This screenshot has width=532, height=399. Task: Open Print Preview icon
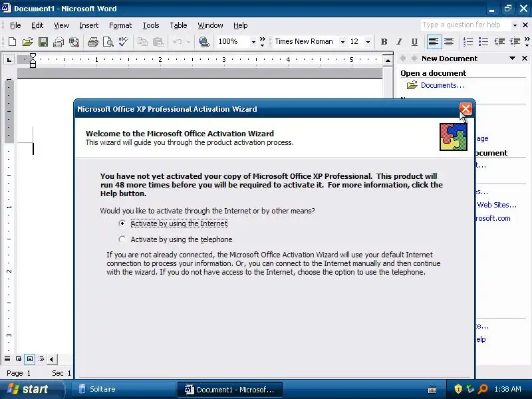click(108, 42)
